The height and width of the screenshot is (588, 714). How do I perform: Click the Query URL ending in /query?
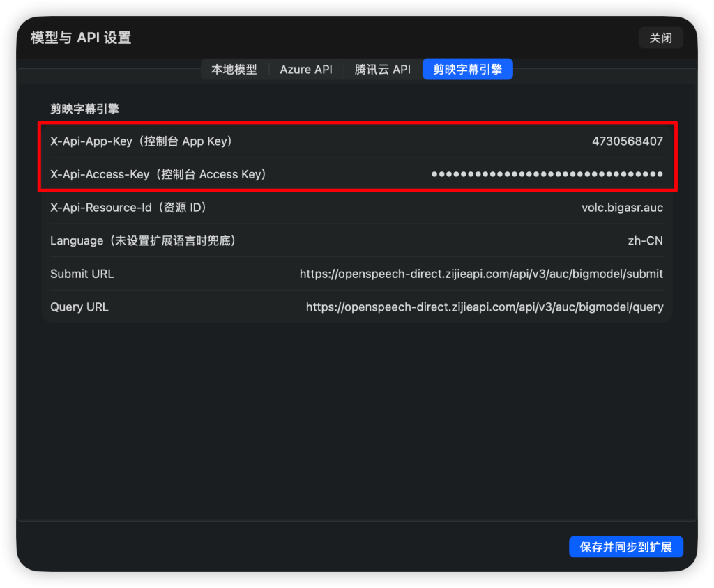point(484,307)
